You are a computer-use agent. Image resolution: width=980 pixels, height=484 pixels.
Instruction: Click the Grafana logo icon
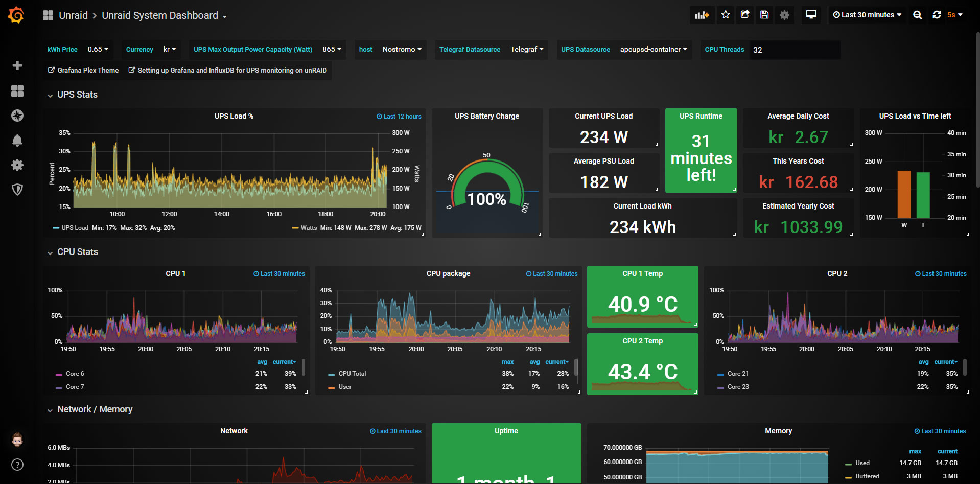click(x=16, y=15)
